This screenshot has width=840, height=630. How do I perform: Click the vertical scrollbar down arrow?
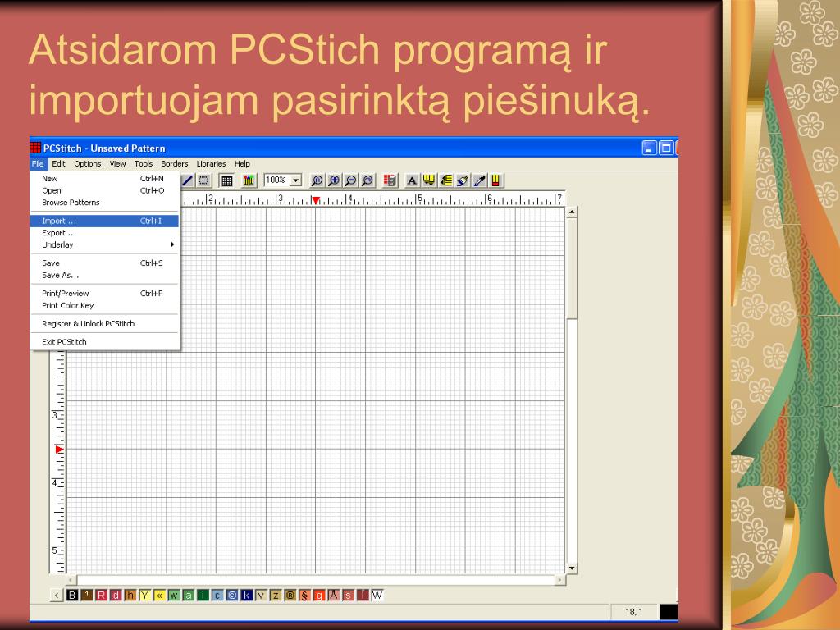point(572,568)
